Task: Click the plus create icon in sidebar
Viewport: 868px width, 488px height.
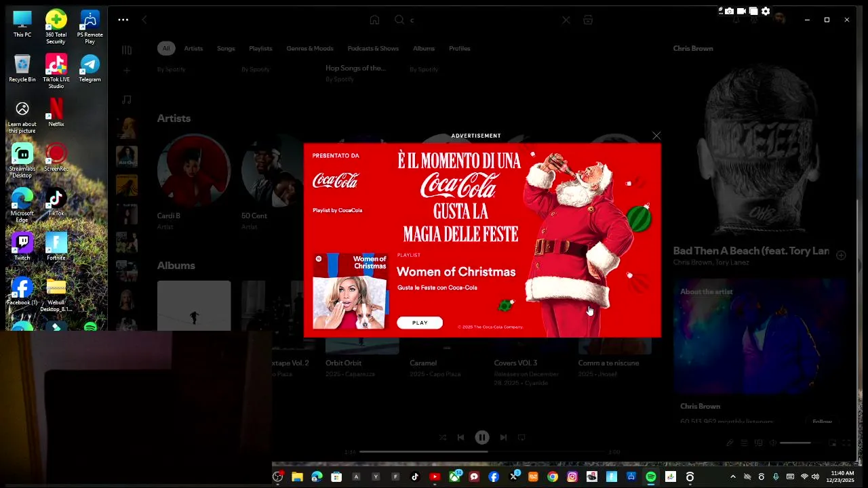Action: [127, 70]
